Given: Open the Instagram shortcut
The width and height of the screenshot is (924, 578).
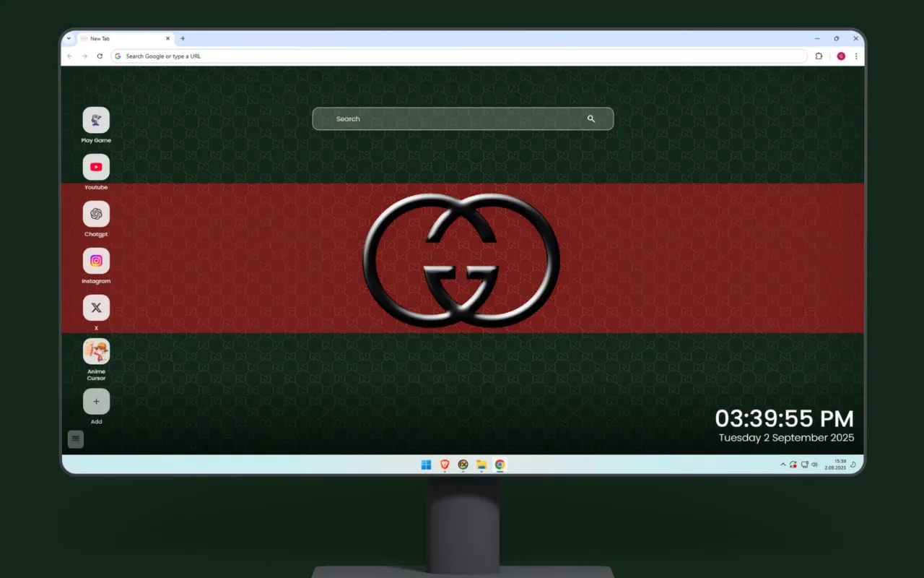Looking at the screenshot, I should coord(96,261).
